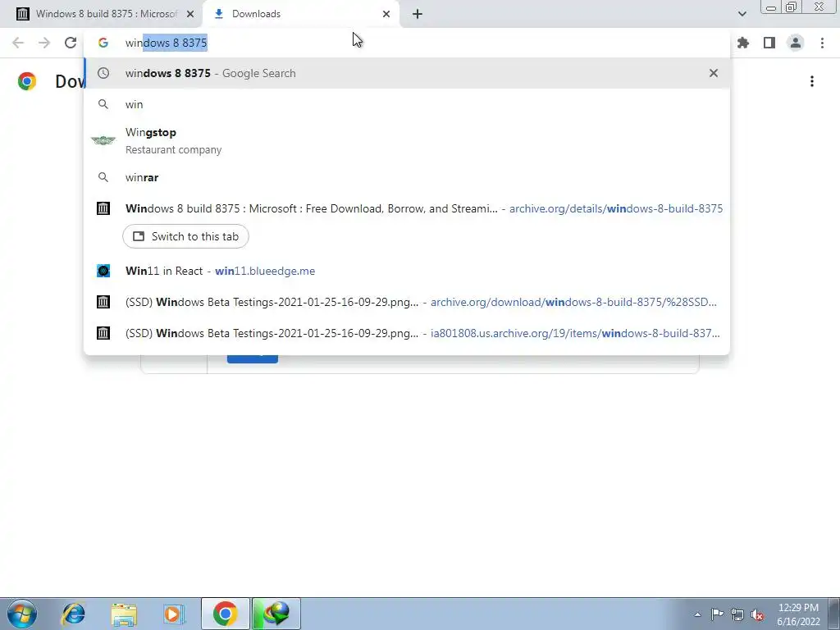The height and width of the screenshot is (630, 840).
Task: Remove 'windows 8 8375' suggestion with X
Action: coord(714,73)
